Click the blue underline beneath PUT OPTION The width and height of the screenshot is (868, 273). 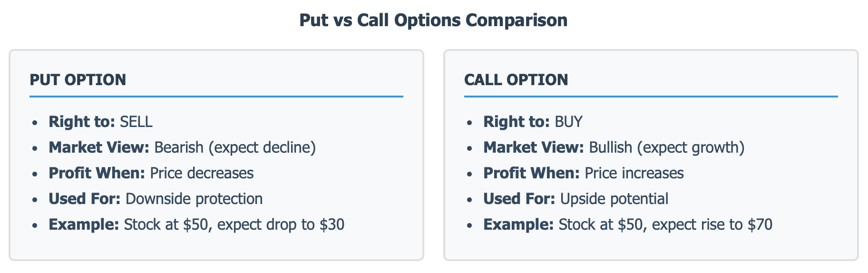[216, 97]
